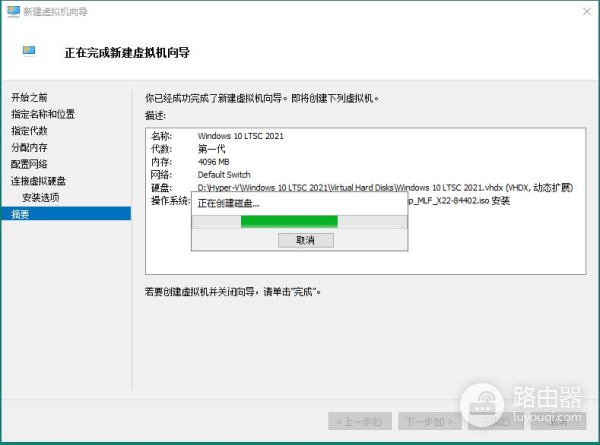Image resolution: width=600 pixels, height=445 pixels.
Task: Cancel the disk creation progress dialog
Action: coord(306,240)
